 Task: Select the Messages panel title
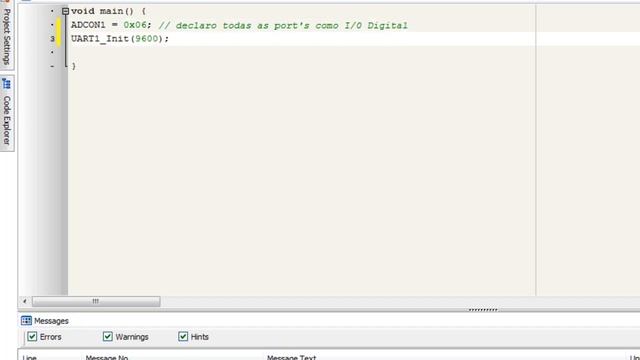(x=51, y=321)
